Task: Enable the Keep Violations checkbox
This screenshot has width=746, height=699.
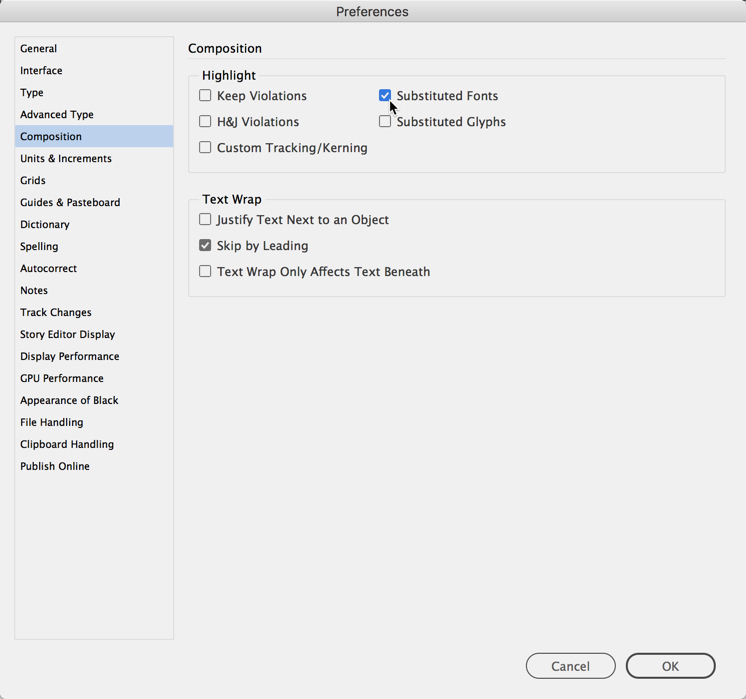Action: pyautogui.click(x=205, y=96)
